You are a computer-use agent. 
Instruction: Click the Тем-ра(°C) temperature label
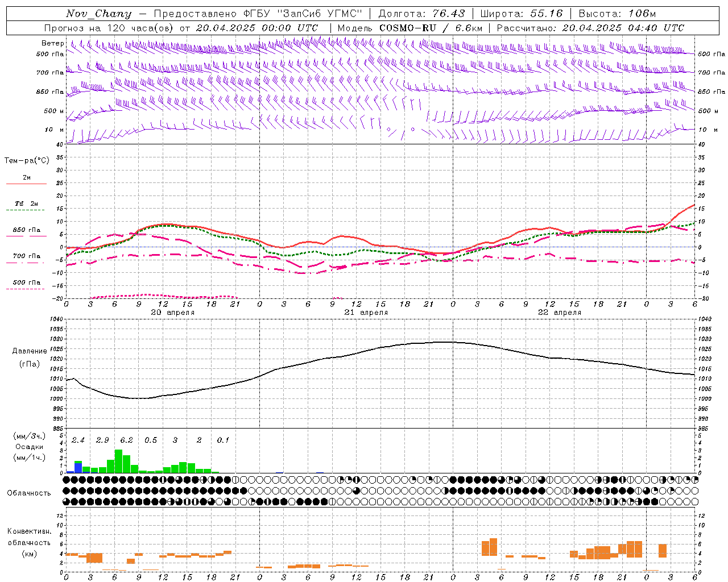(x=27, y=161)
